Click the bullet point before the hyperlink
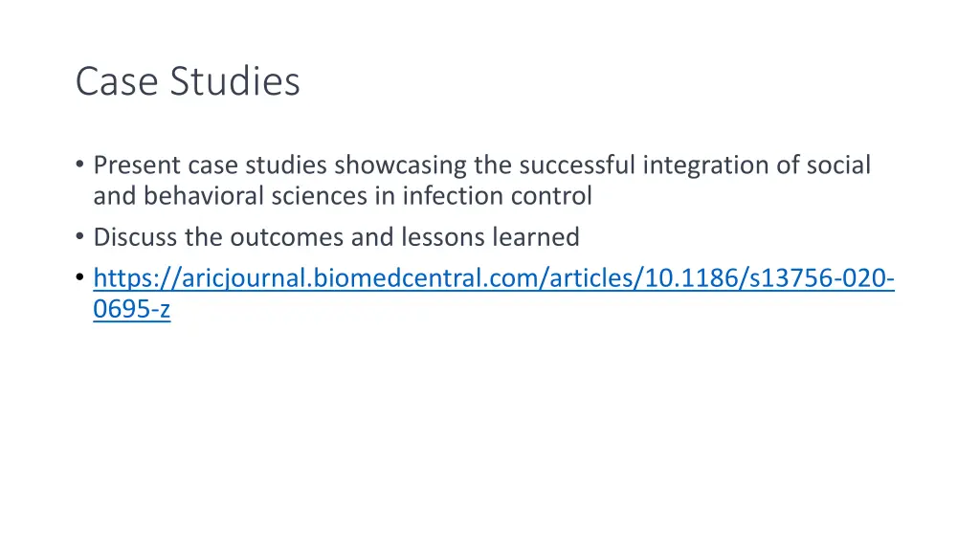 (x=79, y=276)
